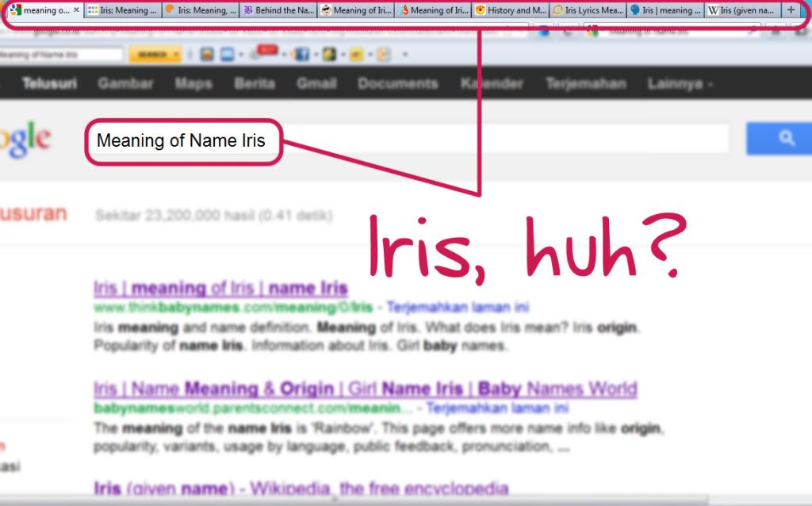This screenshot has width=812, height=506.
Task: Open Gmail from Google bar
Action: click(x=316, y=83)
